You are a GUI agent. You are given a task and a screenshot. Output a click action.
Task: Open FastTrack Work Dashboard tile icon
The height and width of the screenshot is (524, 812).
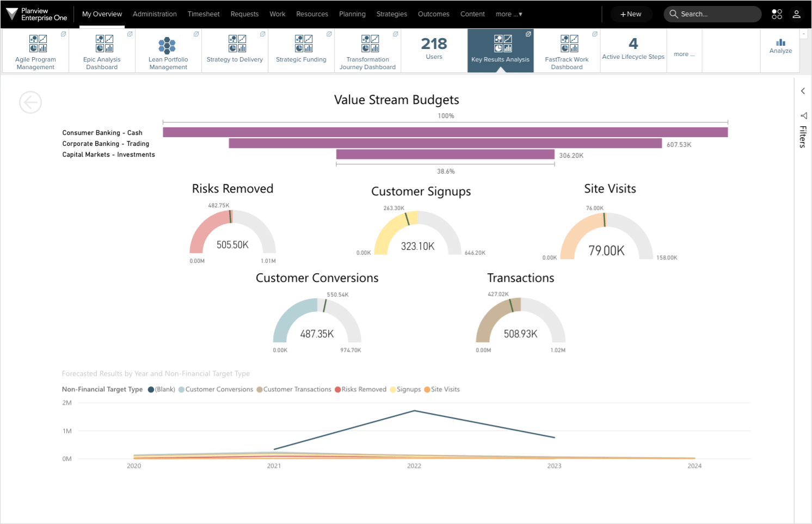569,43
